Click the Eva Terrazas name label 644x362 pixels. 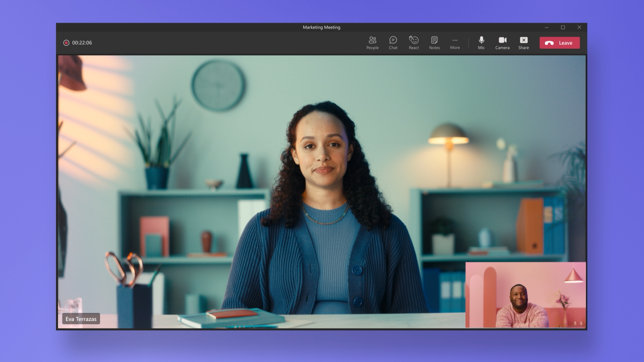pos(81,319)
